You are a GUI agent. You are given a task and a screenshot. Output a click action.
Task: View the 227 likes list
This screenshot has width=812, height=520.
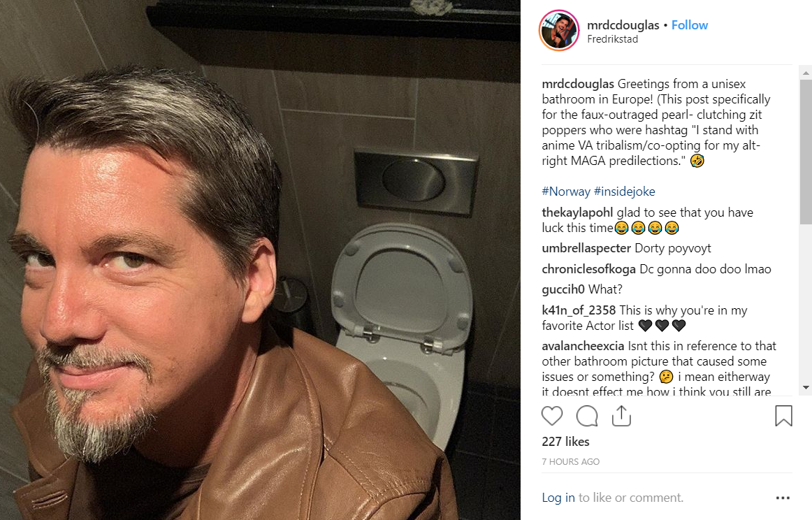pos(565,441)
